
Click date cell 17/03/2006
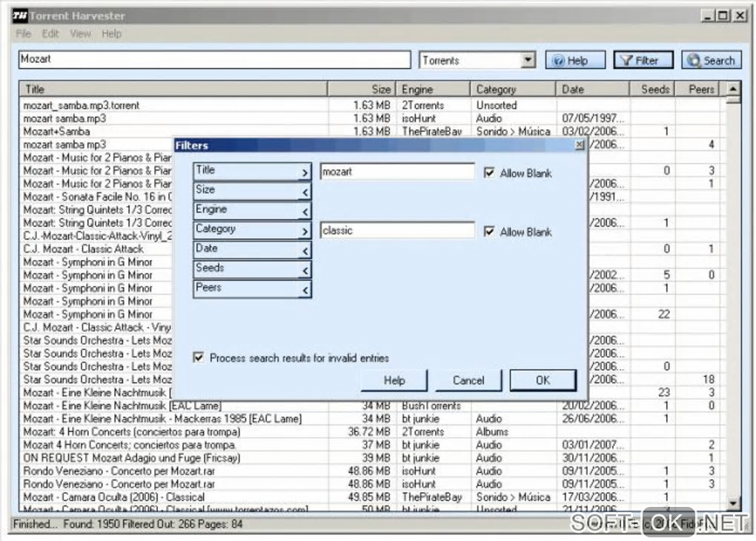(x=593, y=497)
